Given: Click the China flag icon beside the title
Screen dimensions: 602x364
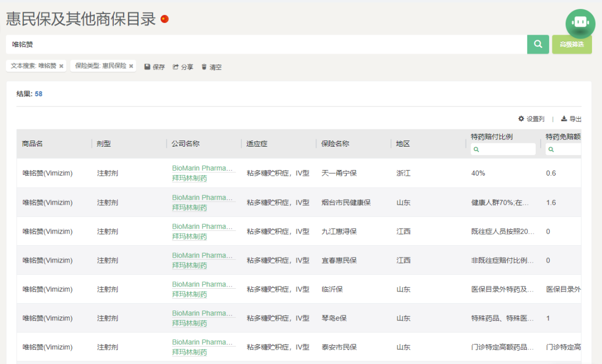Looking at the screenshot, I should [x=164, y=19].
